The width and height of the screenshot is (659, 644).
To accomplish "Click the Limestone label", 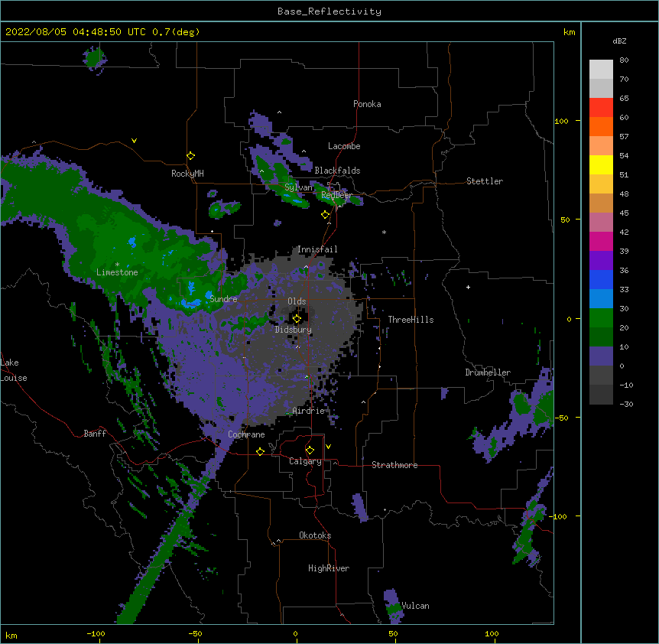I will pyautogui.click(x=117, y=272).
